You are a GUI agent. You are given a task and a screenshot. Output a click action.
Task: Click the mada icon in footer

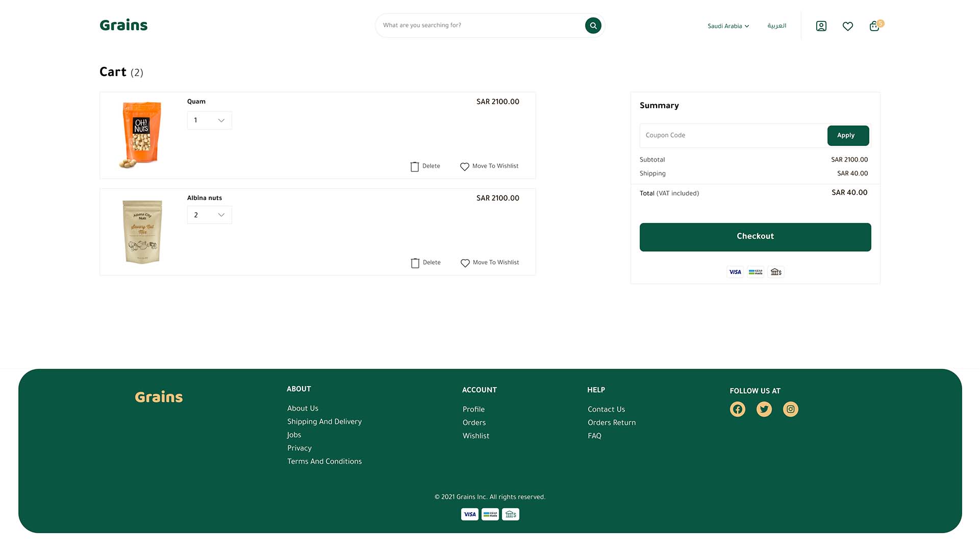coord(490,514)
